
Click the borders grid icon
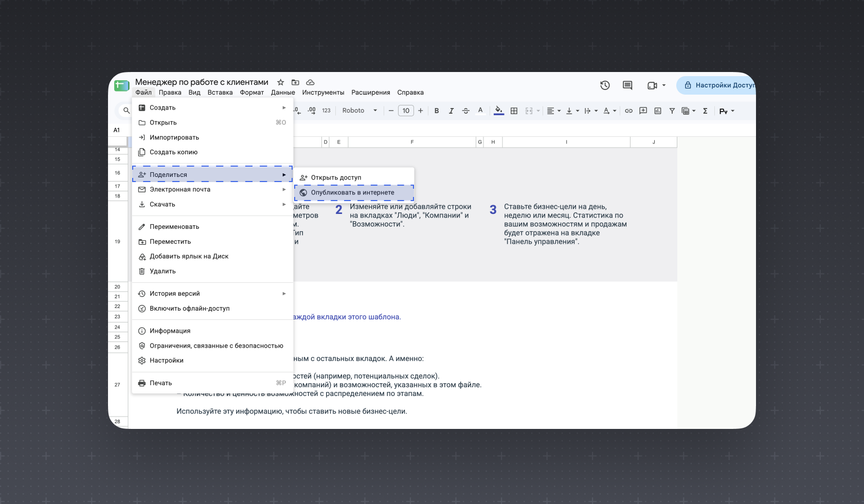pyautogui.click(x=514, y=111)
